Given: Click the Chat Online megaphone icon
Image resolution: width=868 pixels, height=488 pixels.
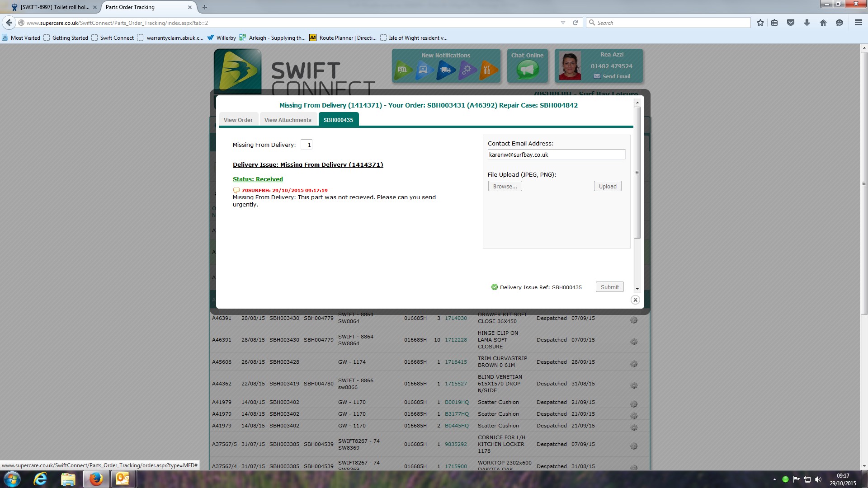Looking at the screenshot, I should [x=528, y=70].
